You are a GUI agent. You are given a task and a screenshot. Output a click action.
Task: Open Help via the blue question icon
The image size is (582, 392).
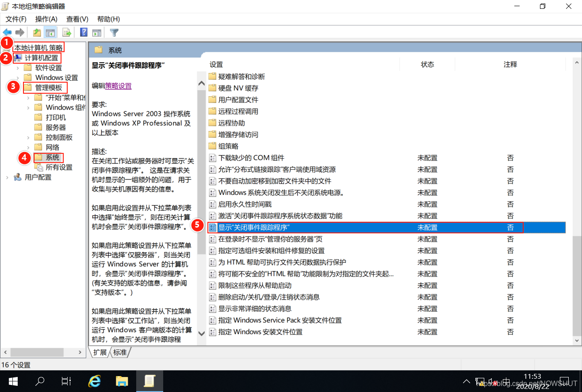(x=84, y=32)
